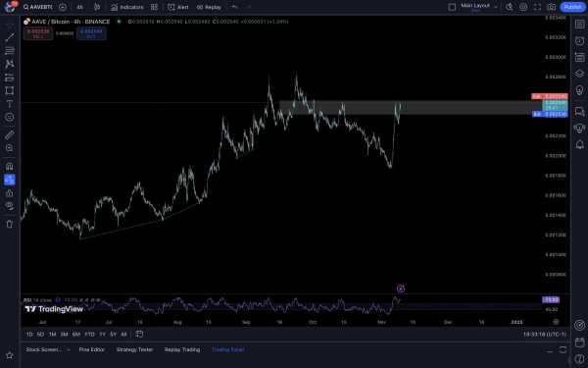Screen dimensions: 588x368
Task: Open the ideas lightbulb panel
Action: (580, 90)
